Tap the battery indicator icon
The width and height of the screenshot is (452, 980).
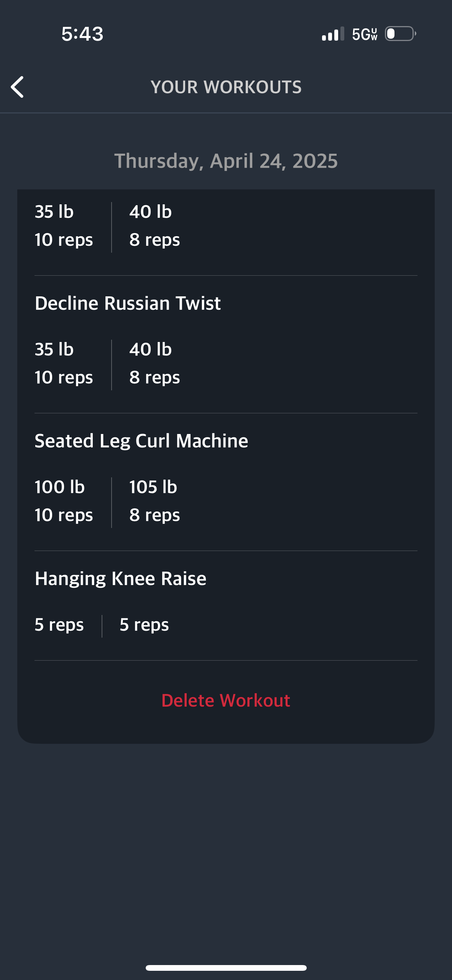401,34
